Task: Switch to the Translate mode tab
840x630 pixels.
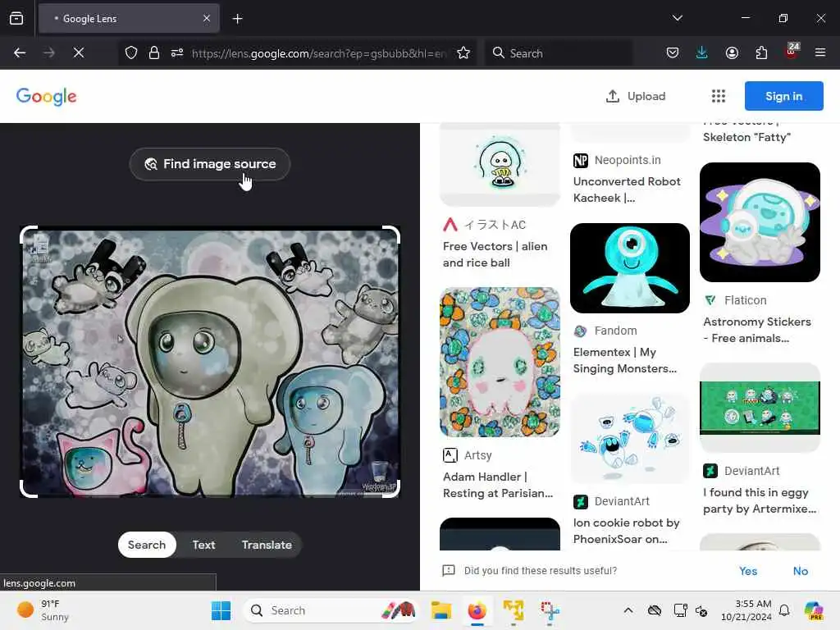Action: pyautogui.click(x=267, y=545)
